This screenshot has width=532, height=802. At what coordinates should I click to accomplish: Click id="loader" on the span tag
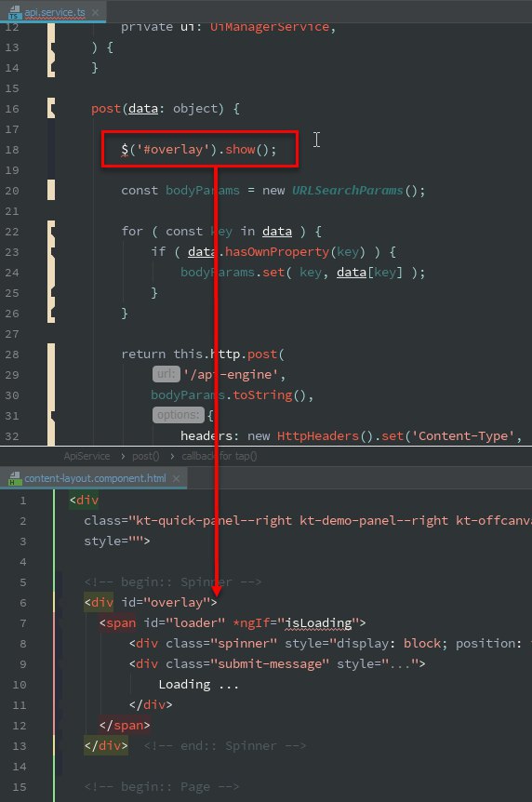coord(184,623)
